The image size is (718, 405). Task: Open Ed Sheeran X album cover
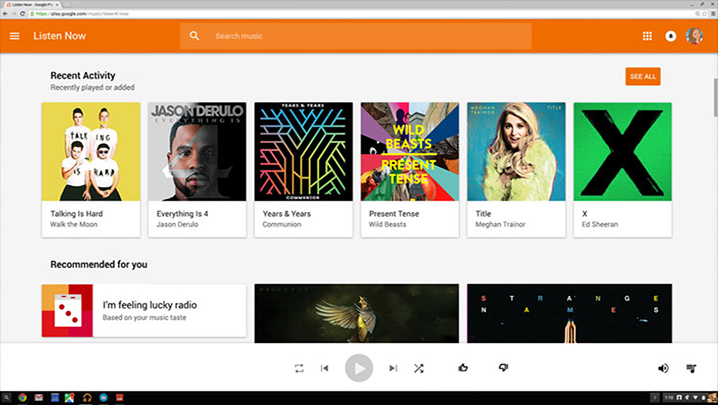pos(623,152)
